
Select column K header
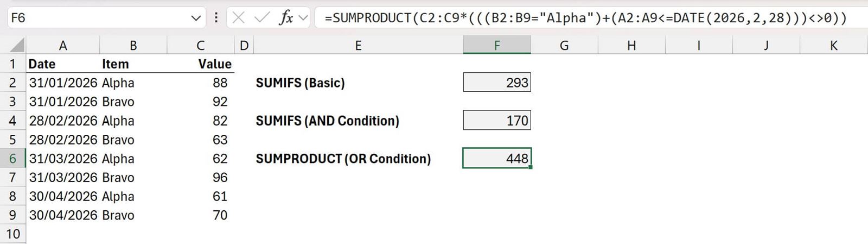coord(834,46)
